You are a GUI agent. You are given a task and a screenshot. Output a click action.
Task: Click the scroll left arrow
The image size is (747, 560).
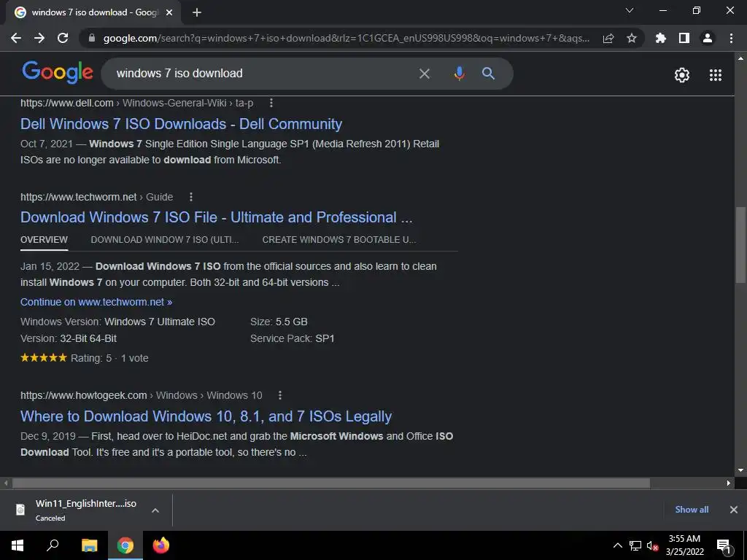pos(6,483)
